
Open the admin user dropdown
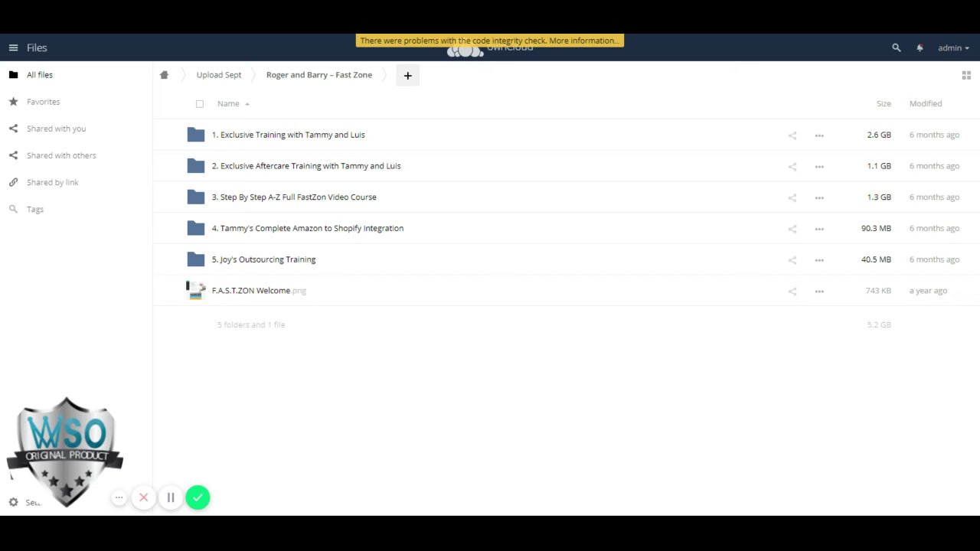[953, 47]
